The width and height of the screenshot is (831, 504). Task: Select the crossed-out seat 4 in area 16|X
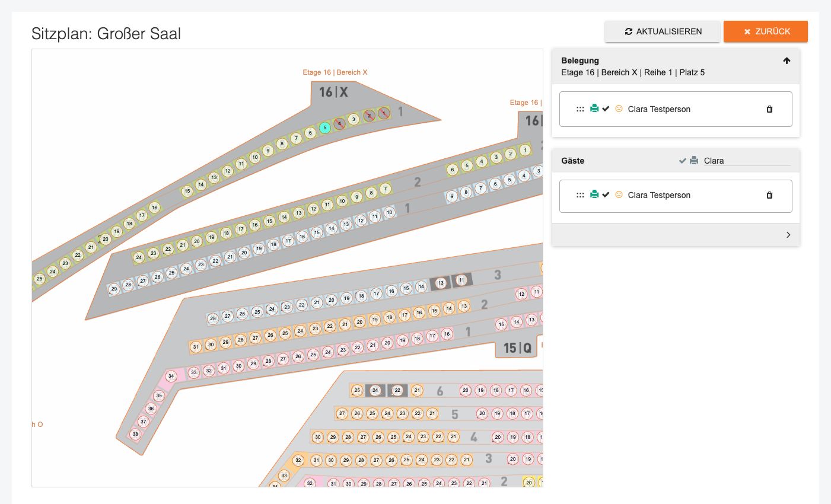point(339,123)
